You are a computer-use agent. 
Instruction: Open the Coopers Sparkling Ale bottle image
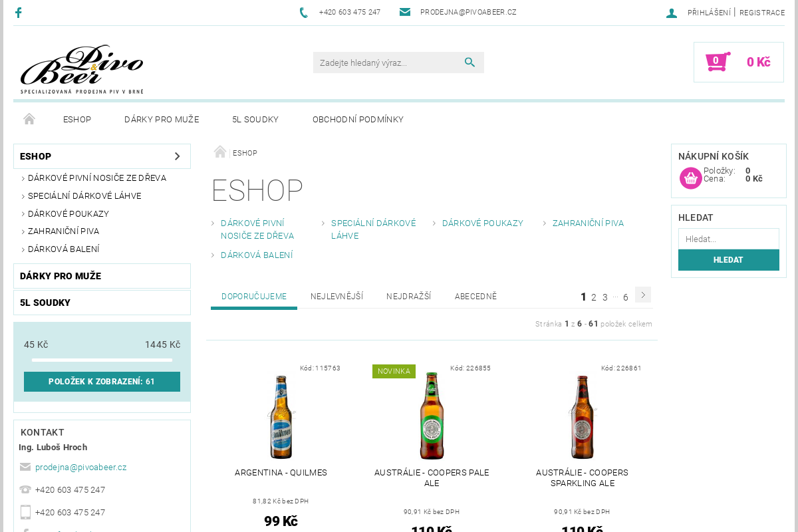(x=583, y=417)
